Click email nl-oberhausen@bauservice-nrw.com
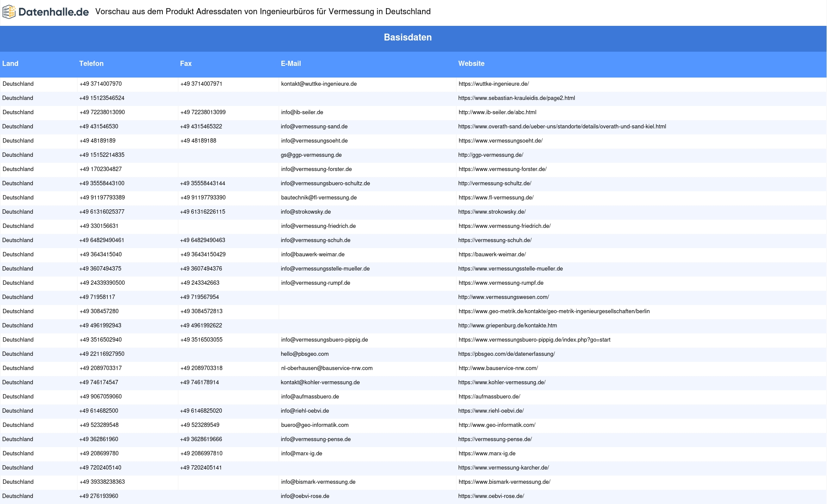 [x=327, y=368]
